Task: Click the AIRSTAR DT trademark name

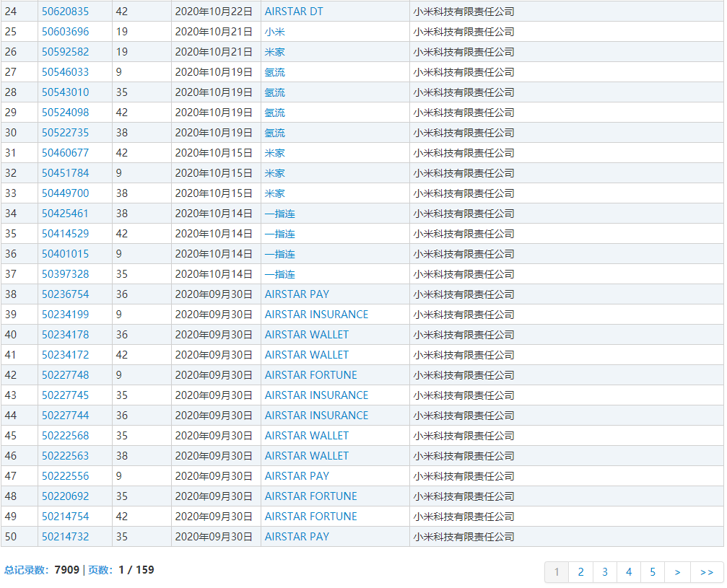Action: (x=294, y=12)
